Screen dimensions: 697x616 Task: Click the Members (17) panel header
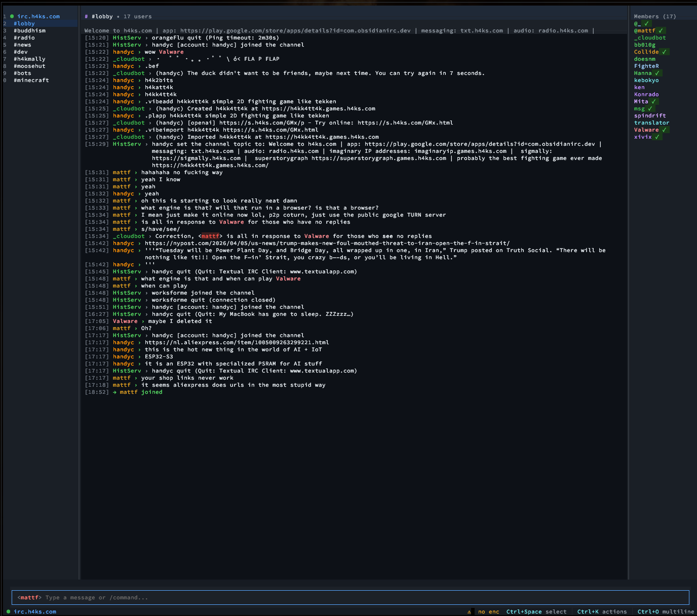coord(654,16)
